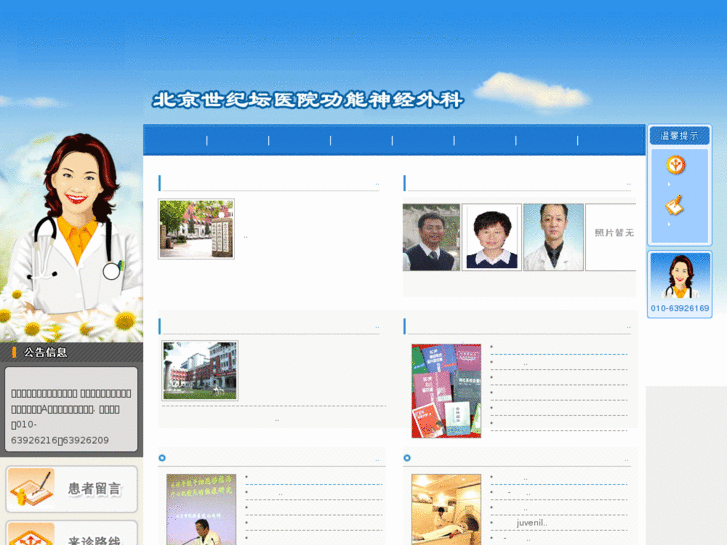Click the orange circular emblem icon under 温馨提示
Image resolution: width=727 pixels, height=545 pixels.
[x=676, y=165]
